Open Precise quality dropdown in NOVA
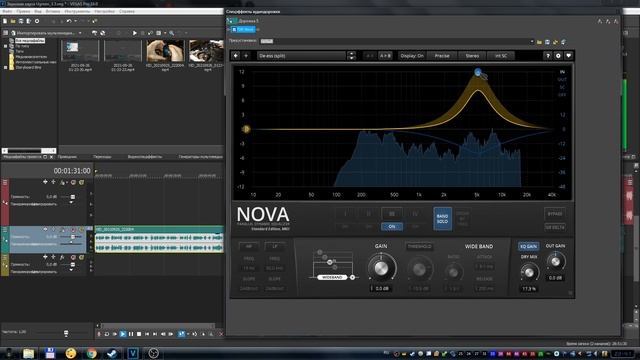This screenshot has width=640, height=360. (x=442, y=56)
